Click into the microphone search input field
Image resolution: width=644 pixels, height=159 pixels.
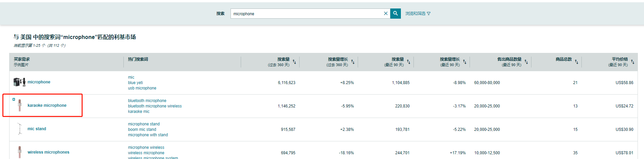pyautogui.click(x=306, y=14)
